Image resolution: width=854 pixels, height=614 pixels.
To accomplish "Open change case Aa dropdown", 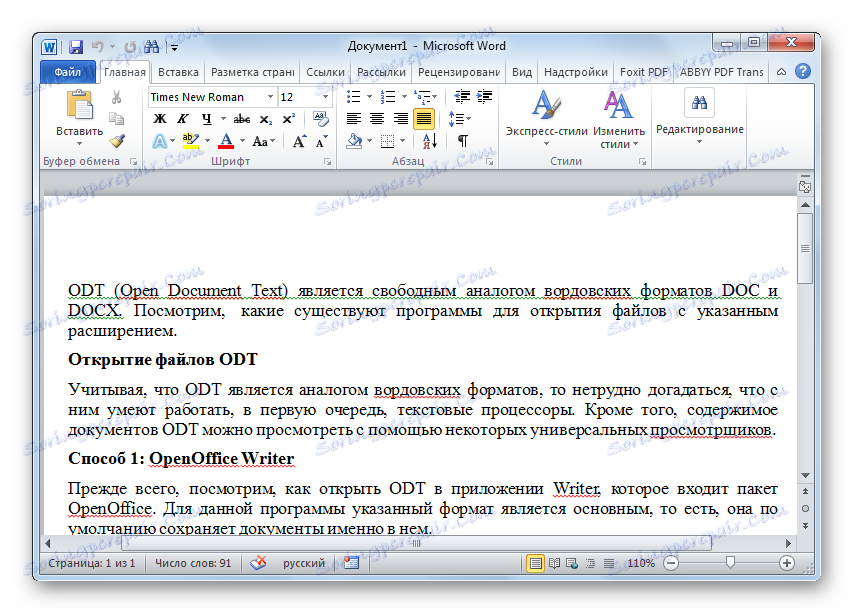I will click(x=263, y=141).
